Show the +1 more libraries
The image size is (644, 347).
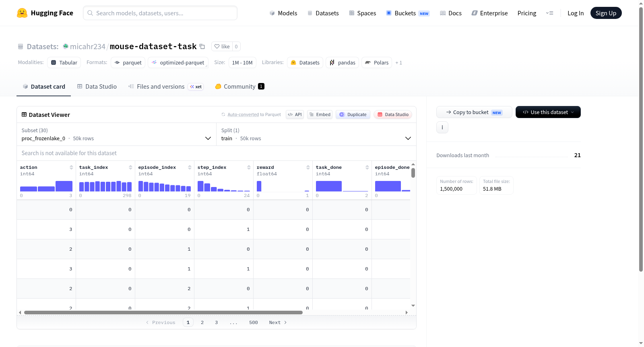398,62
